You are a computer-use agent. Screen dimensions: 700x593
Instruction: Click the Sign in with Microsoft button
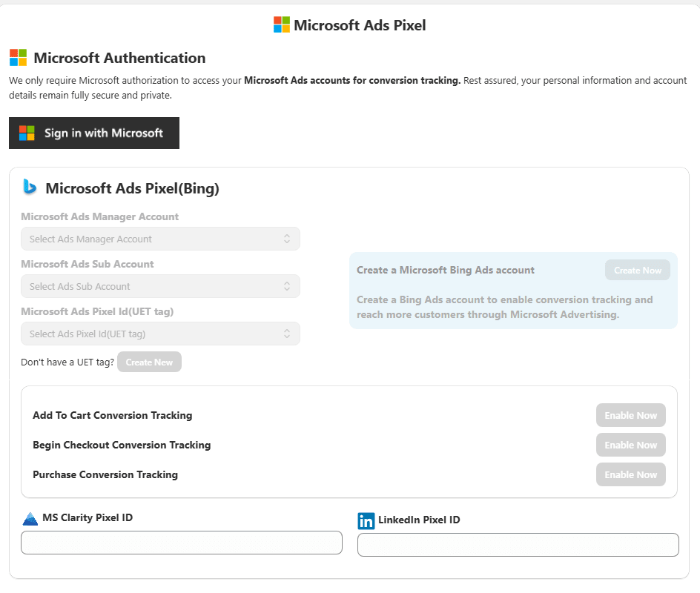94,133
